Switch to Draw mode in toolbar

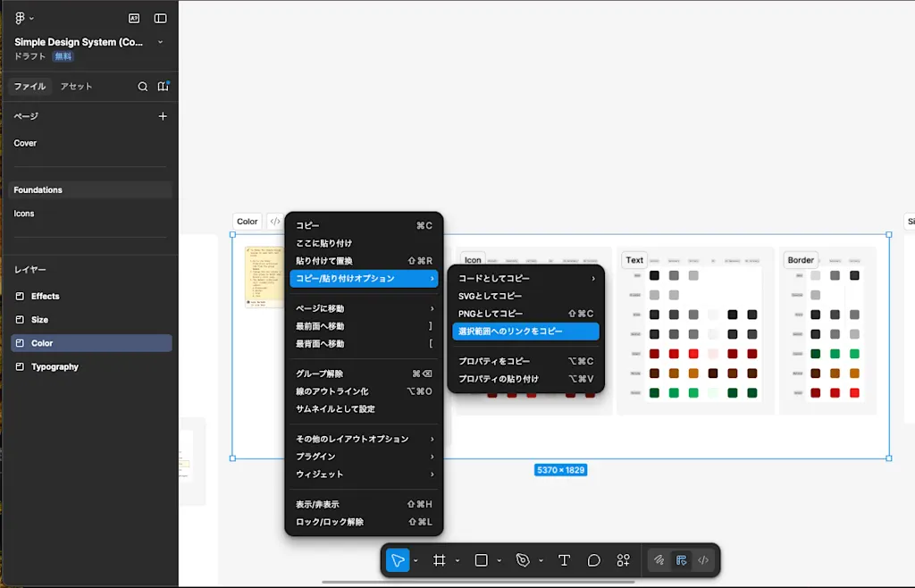pyautogui.click(x=659, y=560)
